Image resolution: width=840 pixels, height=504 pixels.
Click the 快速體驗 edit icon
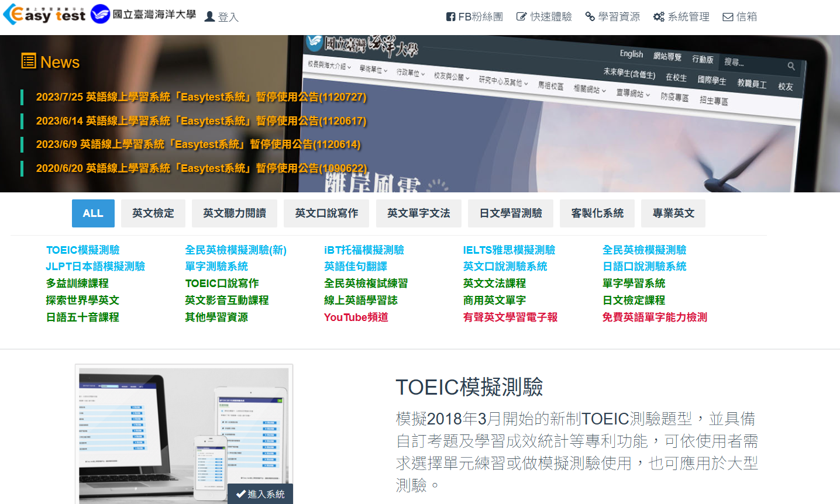coord(521,17)
